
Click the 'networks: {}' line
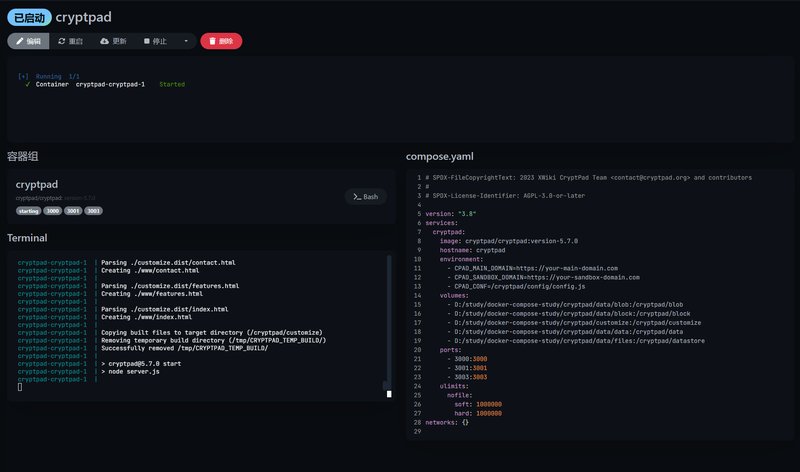pos(447,423)
